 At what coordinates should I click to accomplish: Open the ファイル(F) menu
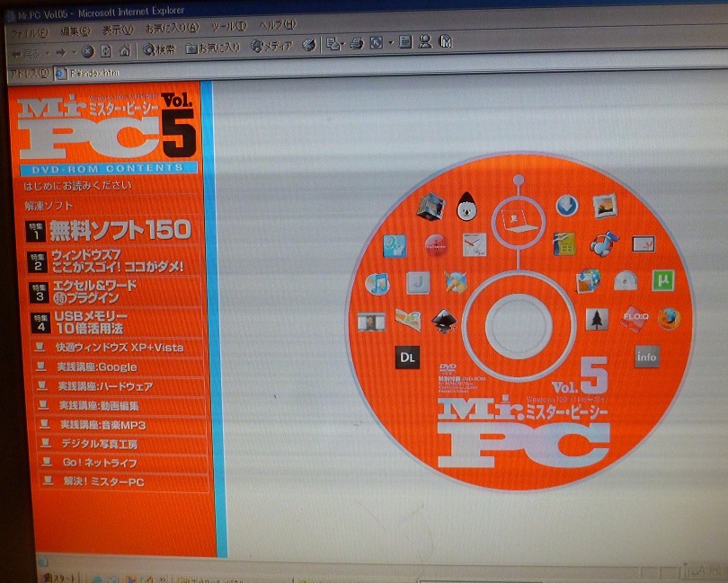[x=30, y=33]
